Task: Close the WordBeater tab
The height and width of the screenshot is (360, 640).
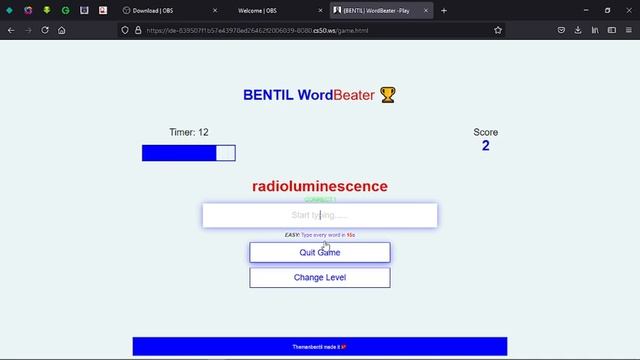Action: click(426, 11)
